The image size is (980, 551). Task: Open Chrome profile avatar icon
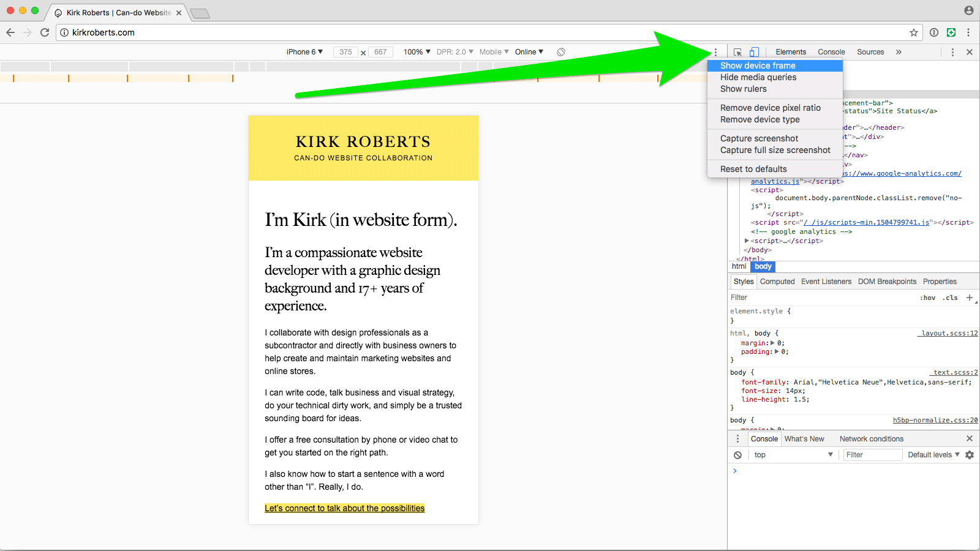pyautogui.click(x=969, y=10)
